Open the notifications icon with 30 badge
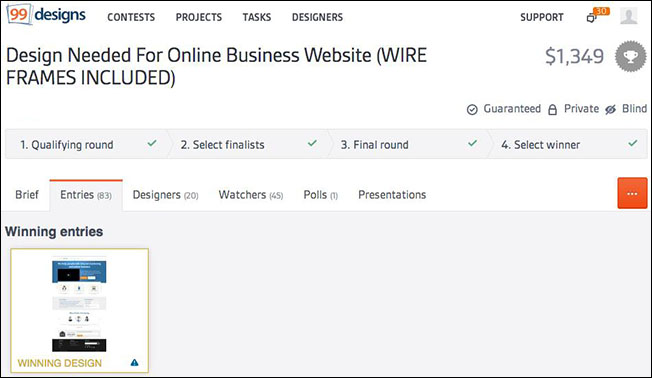 (597, 15)
